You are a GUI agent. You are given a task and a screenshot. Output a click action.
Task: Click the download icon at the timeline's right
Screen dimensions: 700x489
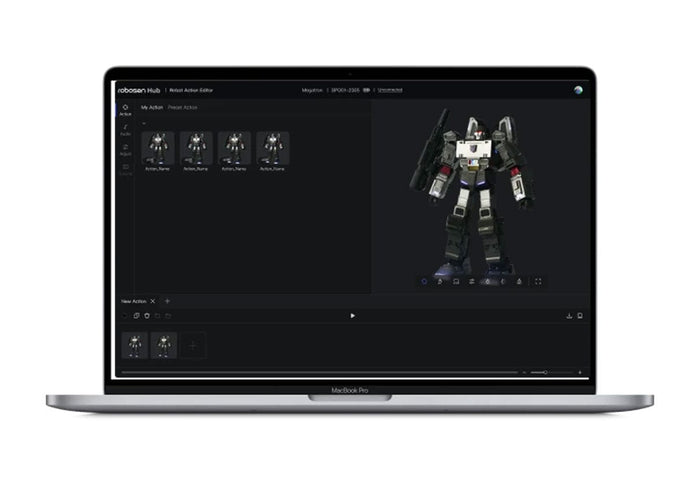(569, 316)
